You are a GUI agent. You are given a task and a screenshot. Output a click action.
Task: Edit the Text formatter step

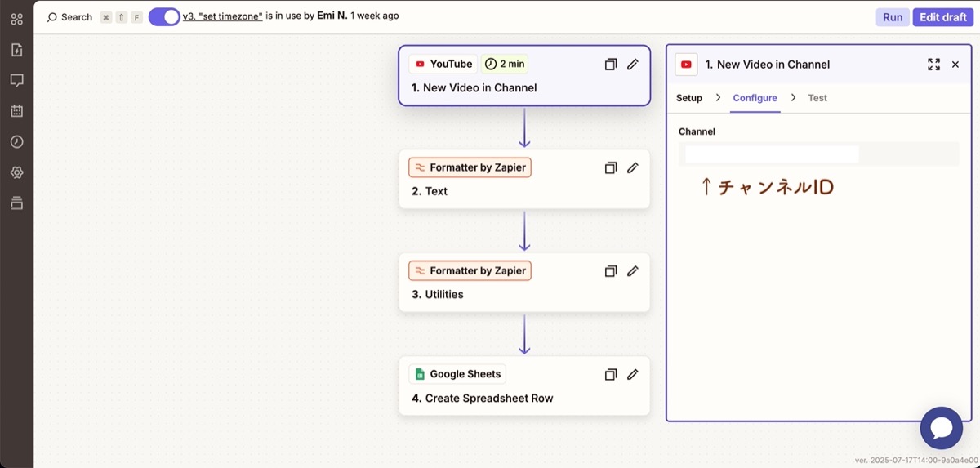click(632, 168)
